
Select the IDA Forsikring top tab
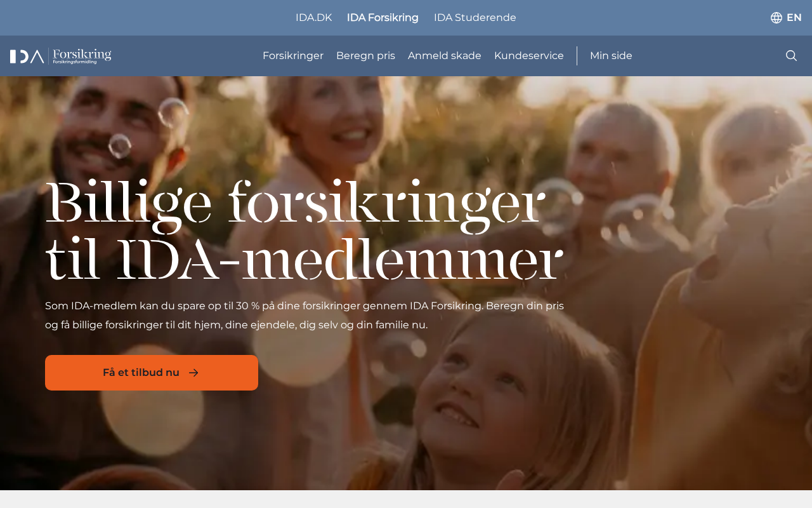click(383, 18)
